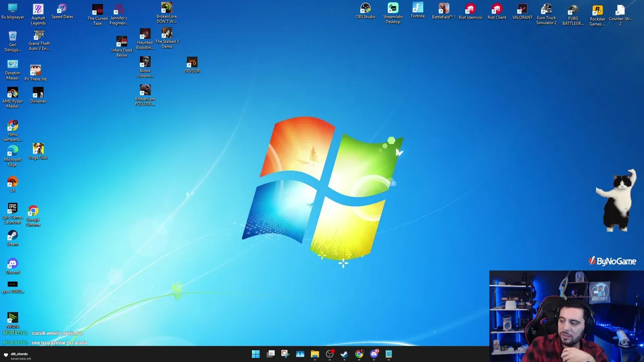Switch to Steam in taskbar
The width and height of the screenshot is (644, 362).
point(344,354)
